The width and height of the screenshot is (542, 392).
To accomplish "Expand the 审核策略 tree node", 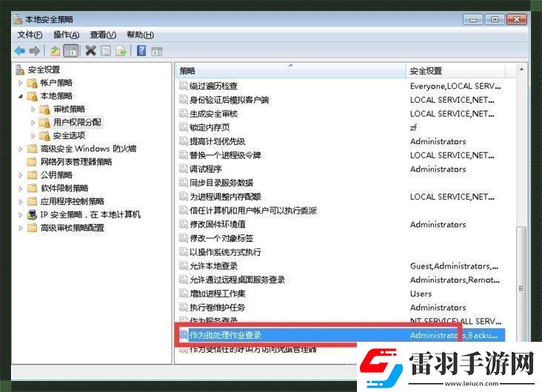I will pyautogui.click(x=33, y=109).
